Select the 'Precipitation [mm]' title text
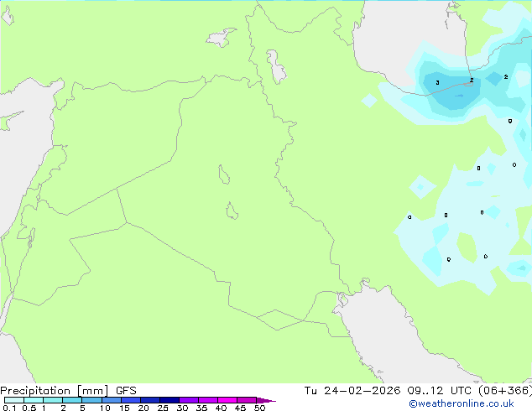Image resolution: width=532 pixels, height=411 pixels. pyautogui.click(x=55, y=391)
